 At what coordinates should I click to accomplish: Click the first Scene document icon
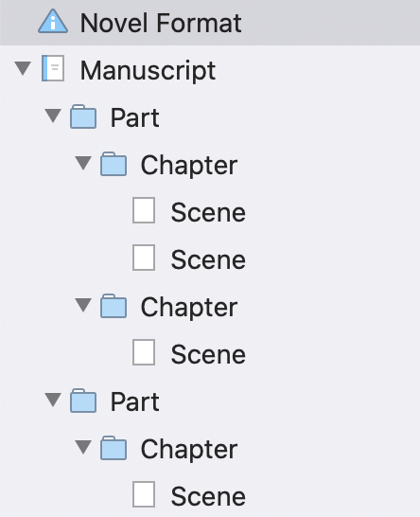coord(144,210)
